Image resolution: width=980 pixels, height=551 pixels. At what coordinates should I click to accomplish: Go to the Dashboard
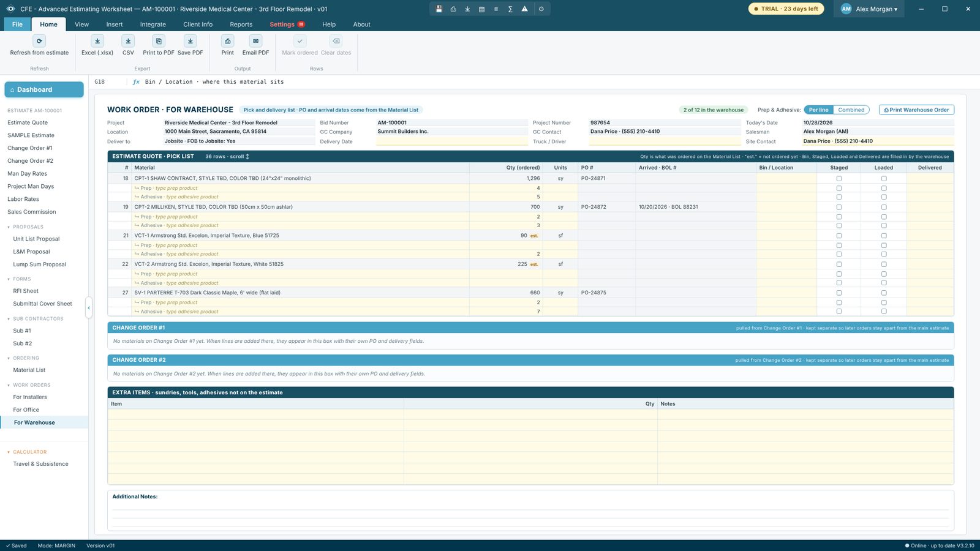44,89
